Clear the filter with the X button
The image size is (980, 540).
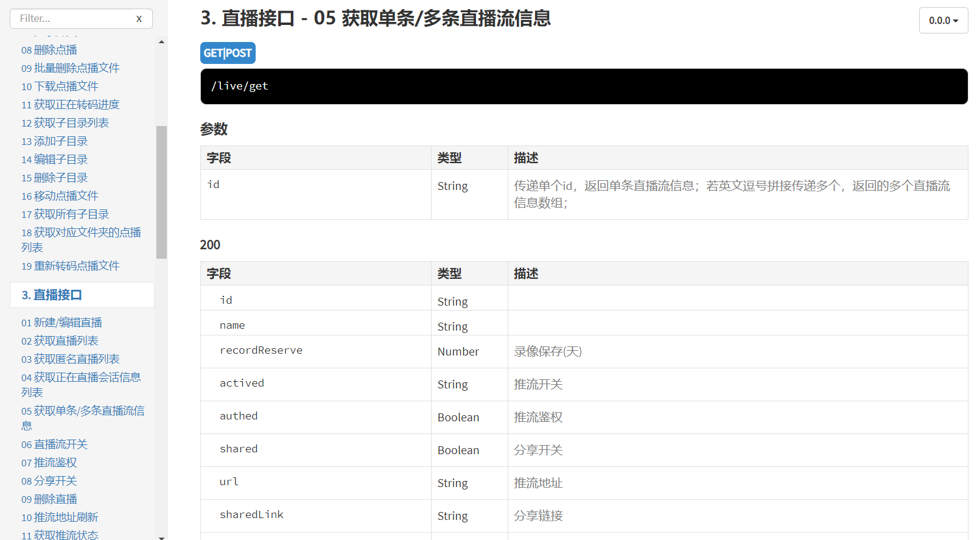pos(139,19)
